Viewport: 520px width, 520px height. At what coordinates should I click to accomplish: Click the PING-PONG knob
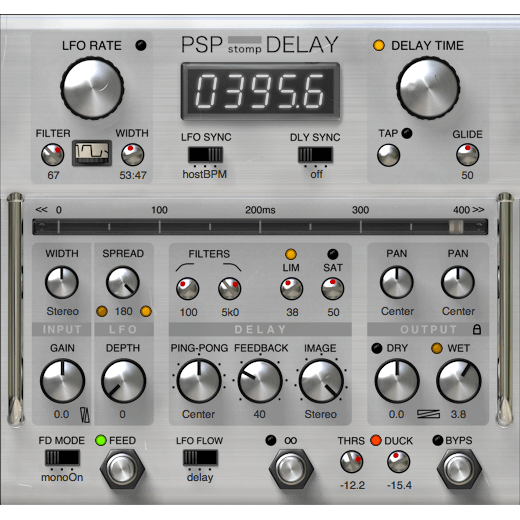click(x=199, y=381)
